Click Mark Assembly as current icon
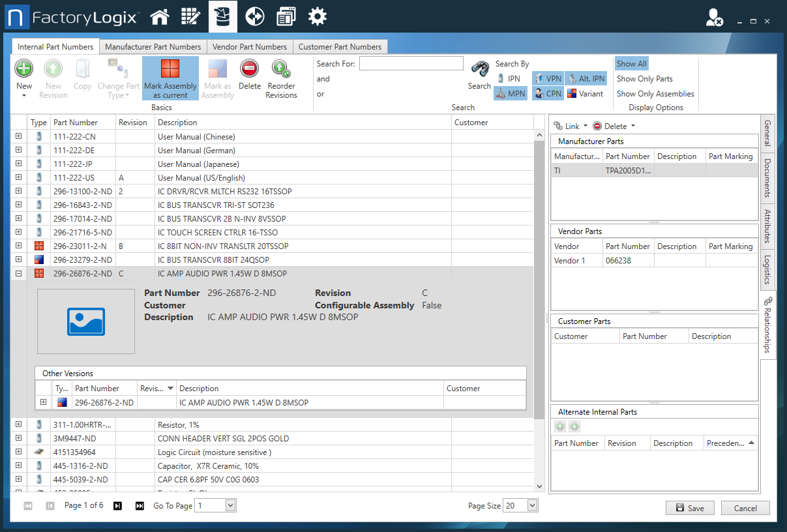787x532 pixels. [170, 69]
